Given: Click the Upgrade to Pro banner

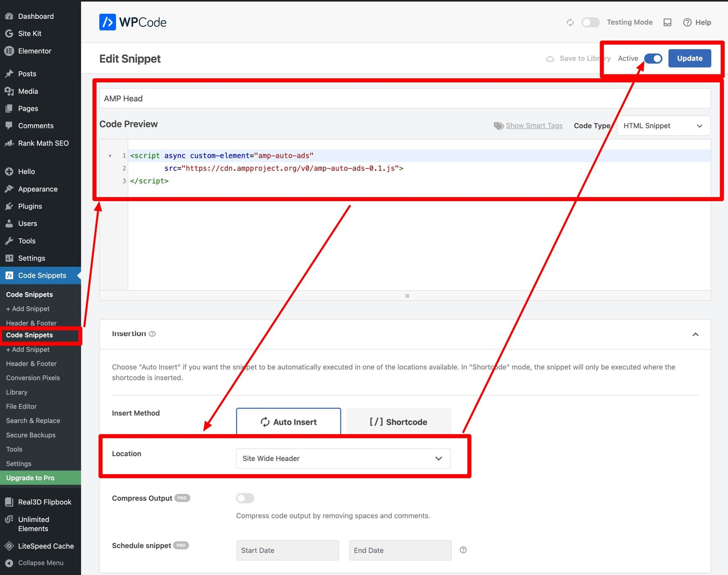Looking at the screenshot, I should click(x=30, y=478).
